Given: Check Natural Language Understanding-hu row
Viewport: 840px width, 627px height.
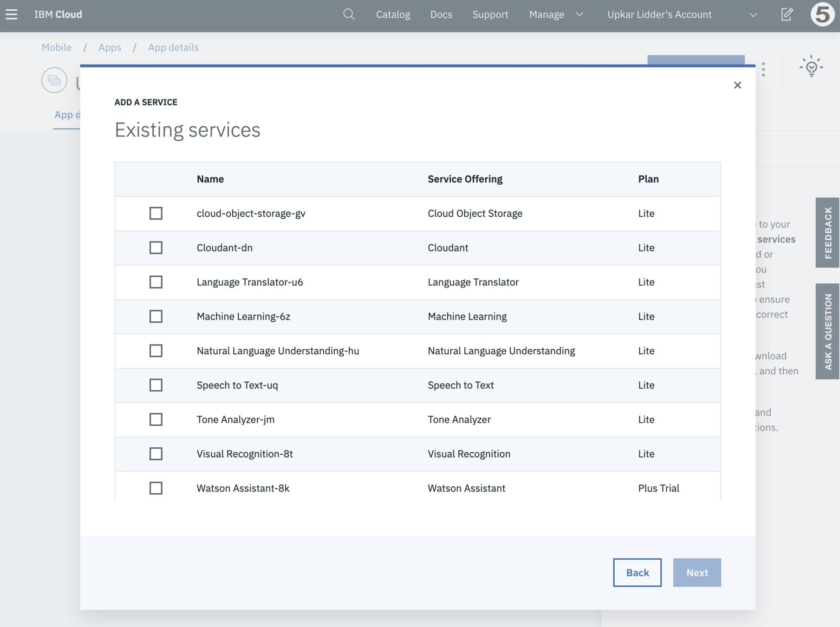Looking at the screenshot, I should click(x=156, y=351).
